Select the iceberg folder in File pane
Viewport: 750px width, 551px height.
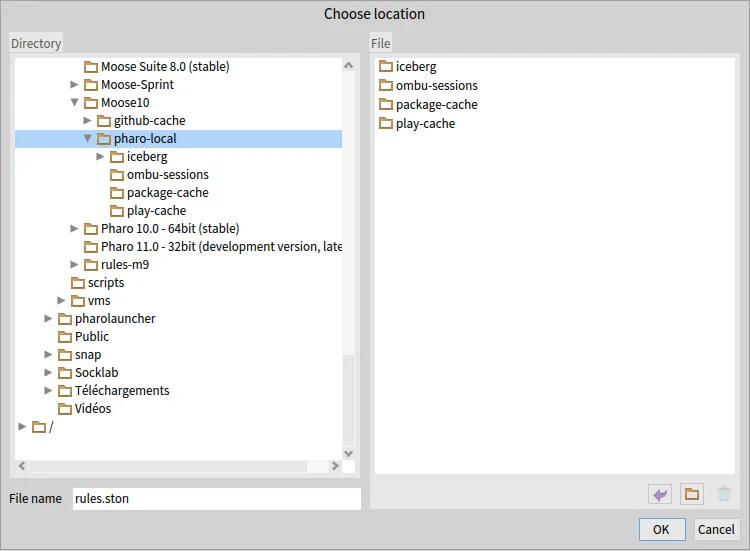(x=415, y=67)
